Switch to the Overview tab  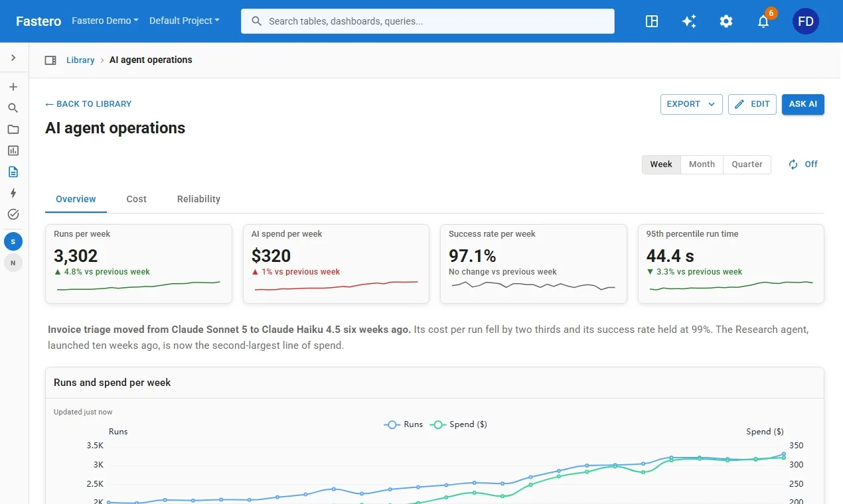click(x=76, y=199)
